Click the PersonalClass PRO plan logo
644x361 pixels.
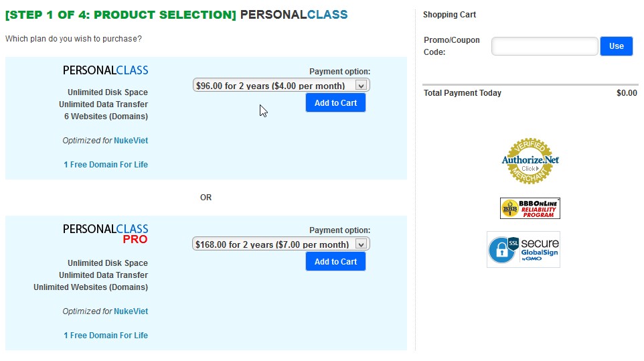pos(106,234)
